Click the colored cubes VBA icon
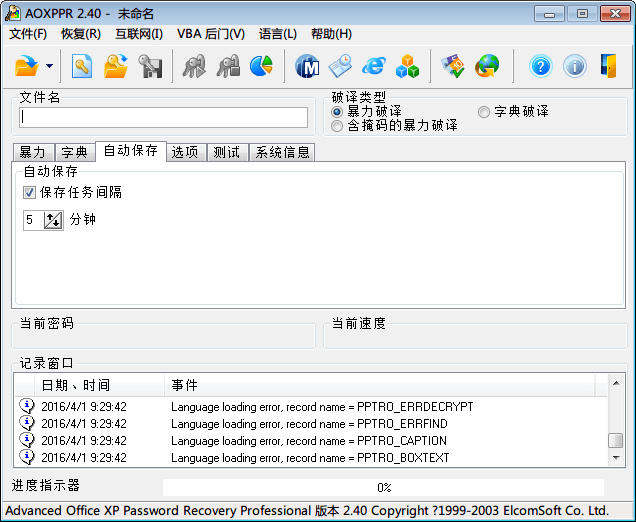Viewport: 636px width, 522px height. [407, 66]
